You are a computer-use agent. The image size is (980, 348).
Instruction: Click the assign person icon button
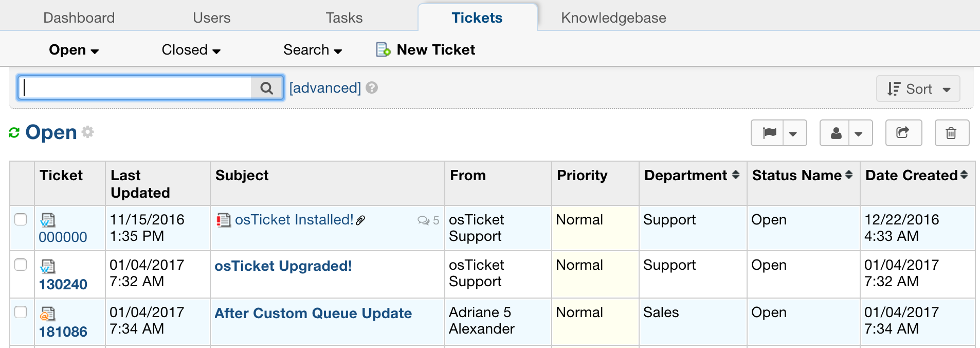[836, 133]
